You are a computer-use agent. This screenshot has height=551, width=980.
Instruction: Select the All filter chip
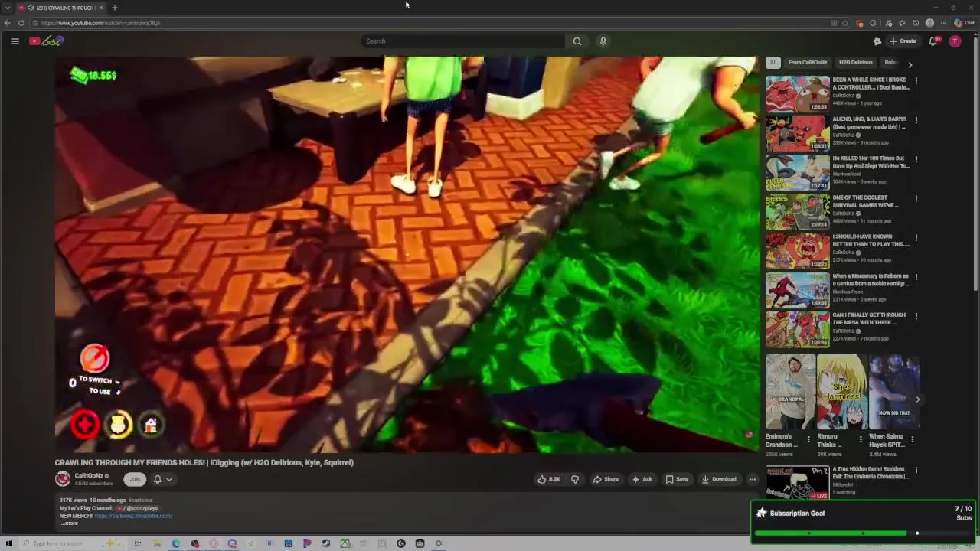tap(773, 63)
